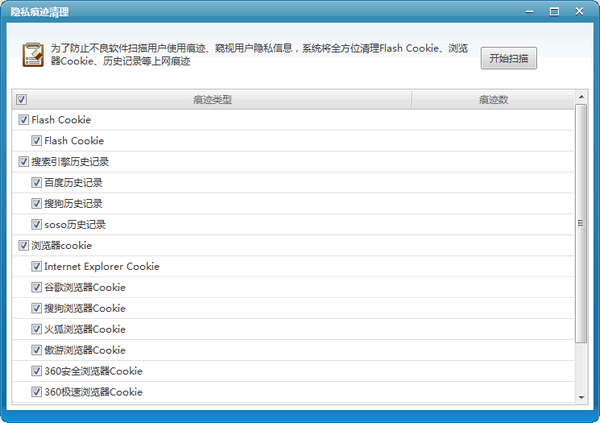Select the 360安全浏览器Cookie row text
Image resolution: width=600 pixels, height=423 pixels.
click(93, 371)
